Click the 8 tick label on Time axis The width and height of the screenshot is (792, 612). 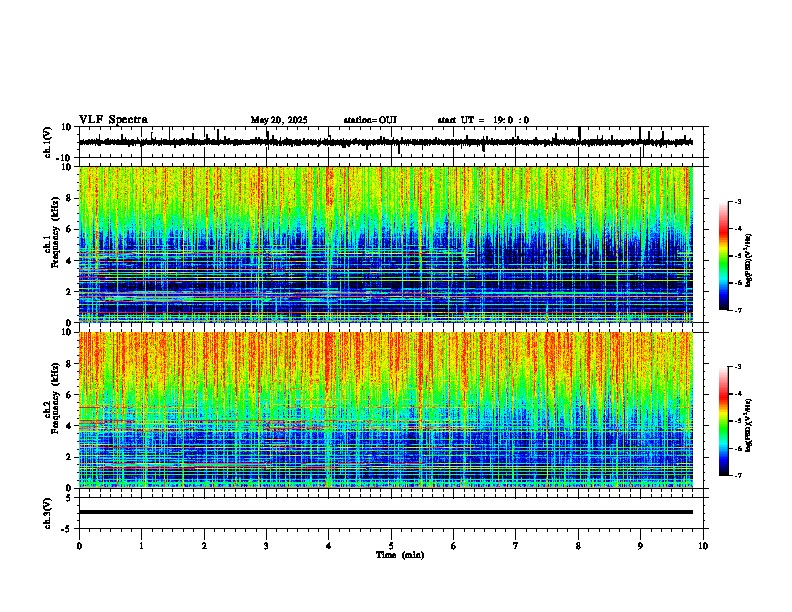[578, 546]
